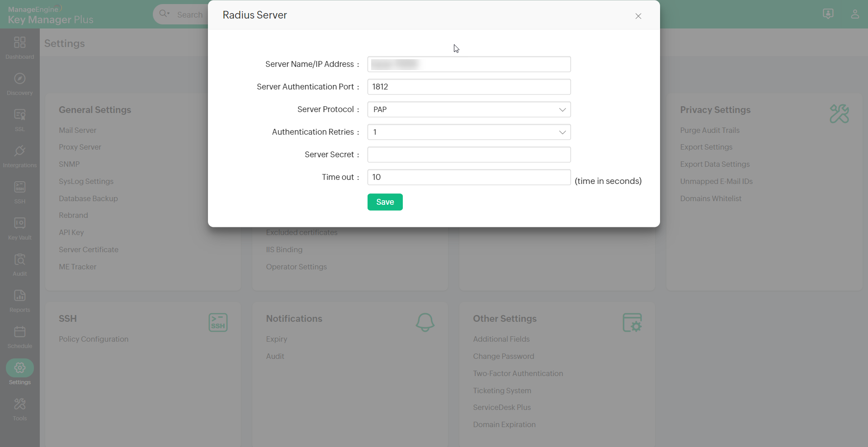Go to Discovery in the sidebar
Image resolution: width=868 pixels, height=447 pixels.
[19, 79]
